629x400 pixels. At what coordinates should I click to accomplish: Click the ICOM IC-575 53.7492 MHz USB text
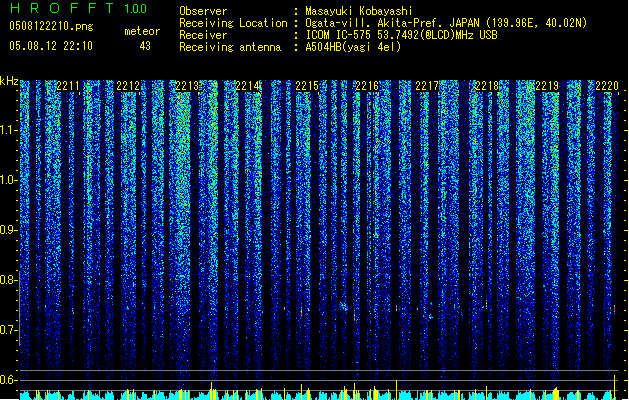click(x=401, y=35)
